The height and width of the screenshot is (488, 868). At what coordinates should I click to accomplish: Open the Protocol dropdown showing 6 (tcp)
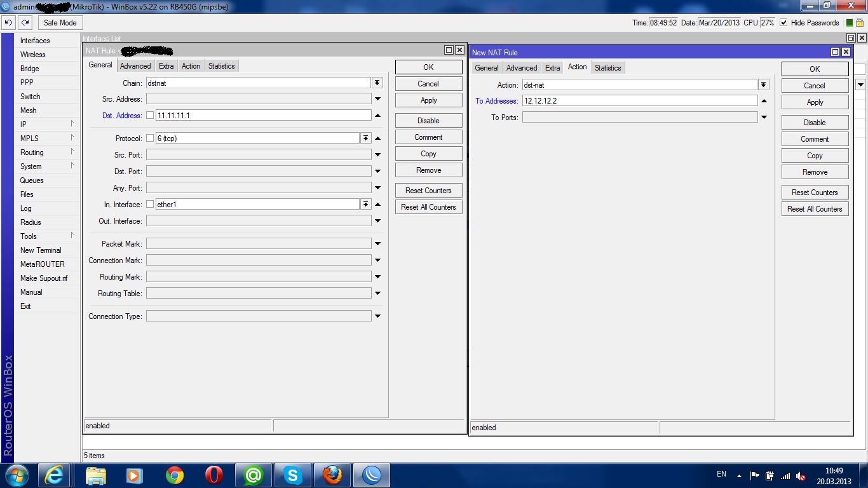(366, 138)
